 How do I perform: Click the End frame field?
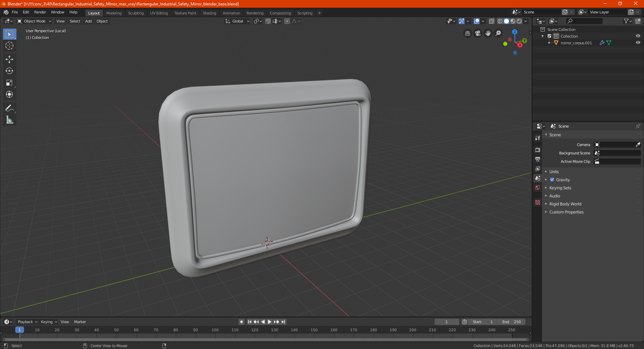512,322
